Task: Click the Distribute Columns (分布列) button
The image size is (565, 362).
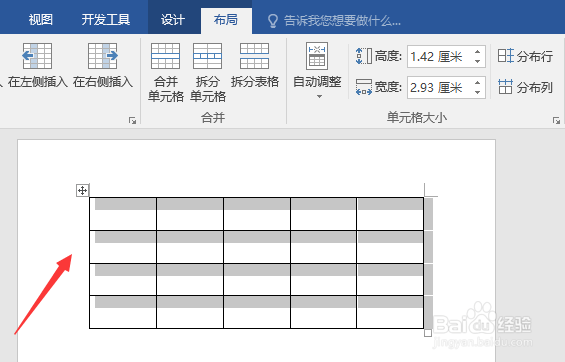Action: point(525,87)
